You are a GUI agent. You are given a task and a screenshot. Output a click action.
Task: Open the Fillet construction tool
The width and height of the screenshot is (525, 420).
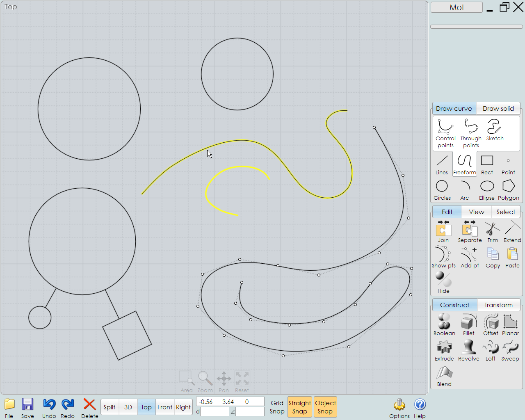[468, 324]
